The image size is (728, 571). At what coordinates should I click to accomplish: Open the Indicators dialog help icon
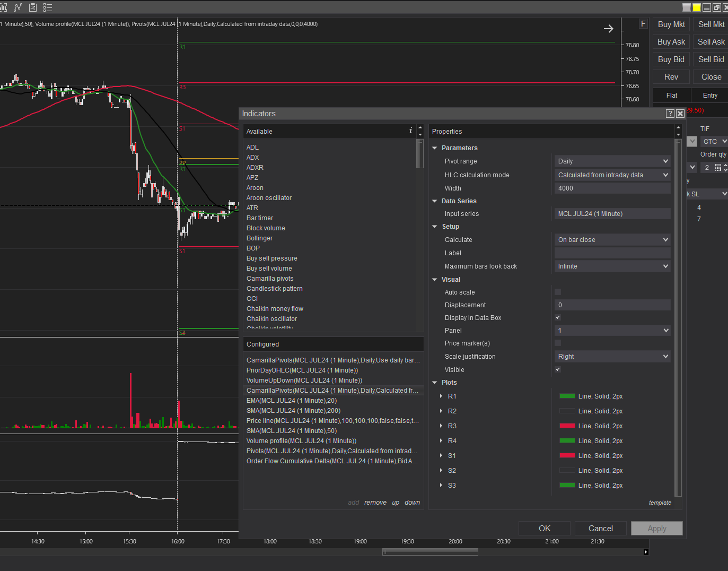pyautogui.click(x=670, y=114)
